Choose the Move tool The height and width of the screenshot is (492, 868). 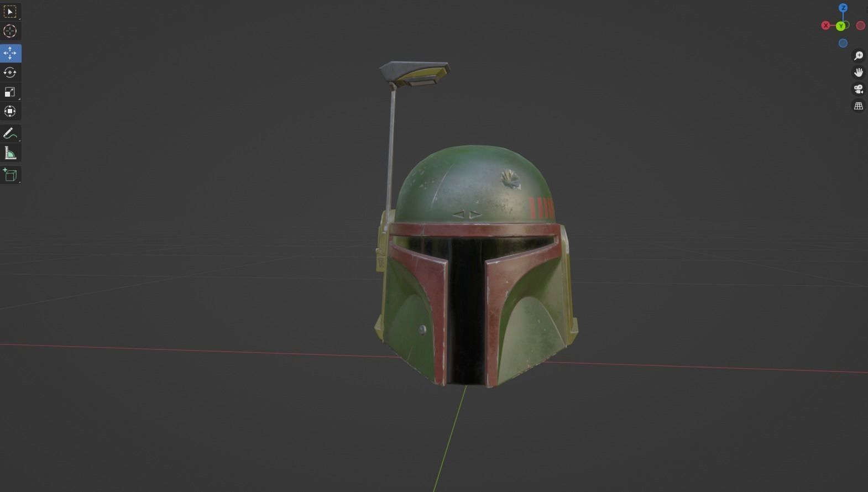(x=10, y=53)
